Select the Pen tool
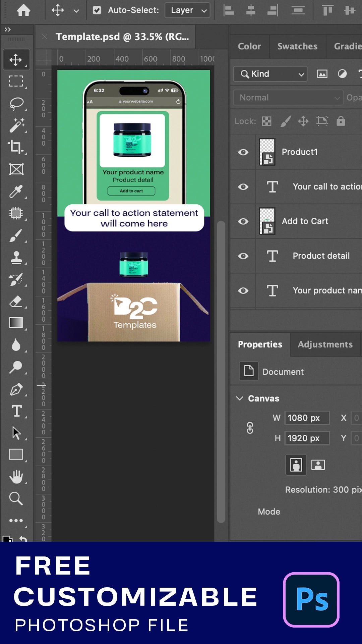The image size is (362, 644). coord(16,389)
